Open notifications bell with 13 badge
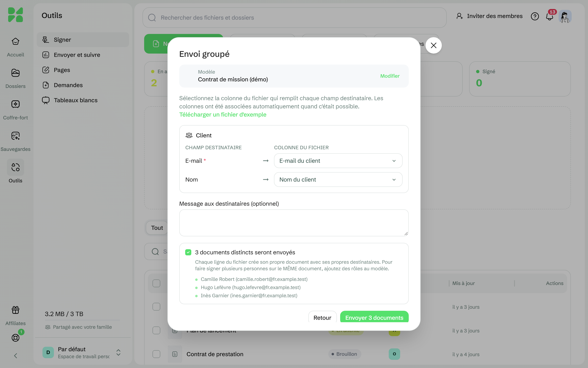The height and width of the screenshot is (368, 588). point(550,16)
